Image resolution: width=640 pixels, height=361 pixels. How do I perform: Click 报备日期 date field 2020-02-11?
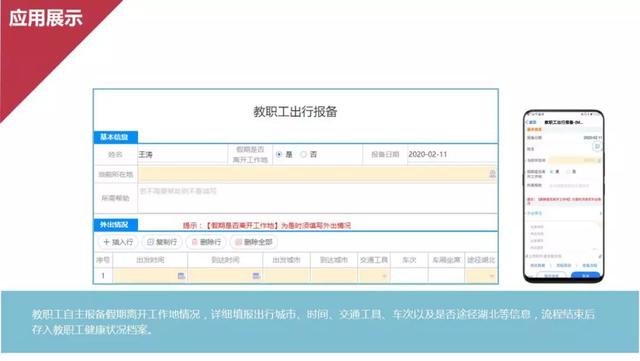tap(452, 154)
